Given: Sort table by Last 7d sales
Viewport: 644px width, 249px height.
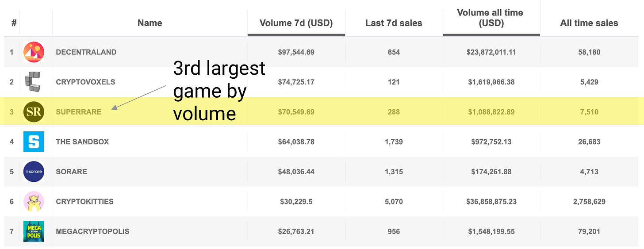Looking at the screenshot, I should pyautogui.click(x=394, y=23).
